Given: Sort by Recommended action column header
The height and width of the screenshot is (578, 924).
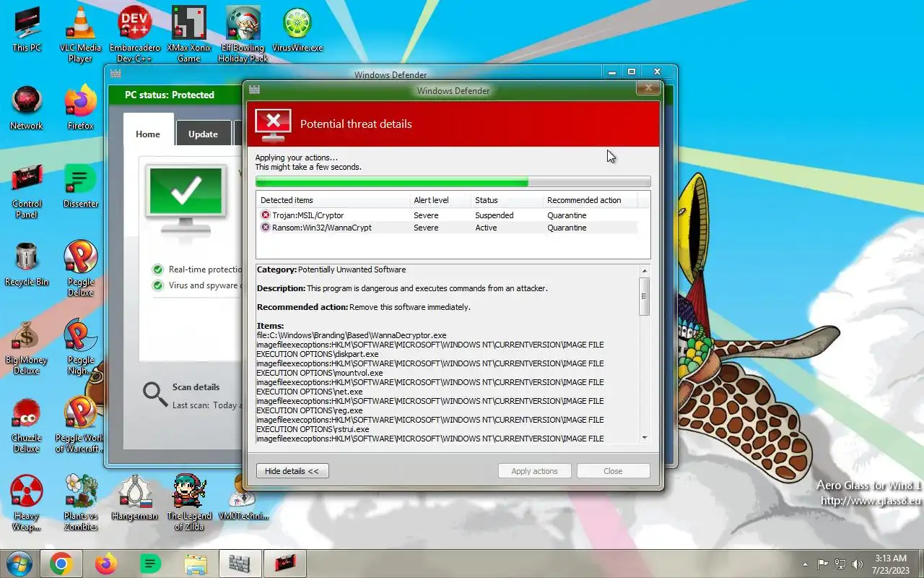Looking at the screenshot, I should click(x=590, y=200).
